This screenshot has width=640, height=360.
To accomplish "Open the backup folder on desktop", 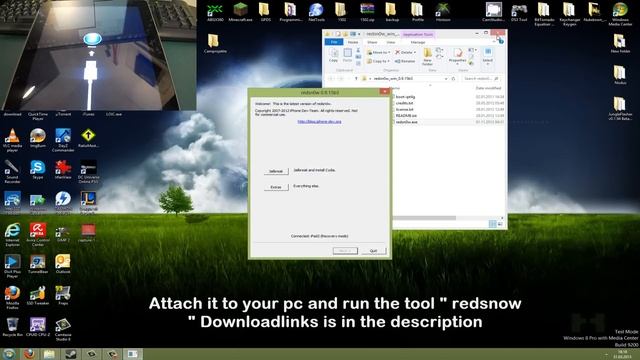I will pyautogui.click(x=392, y=11).
